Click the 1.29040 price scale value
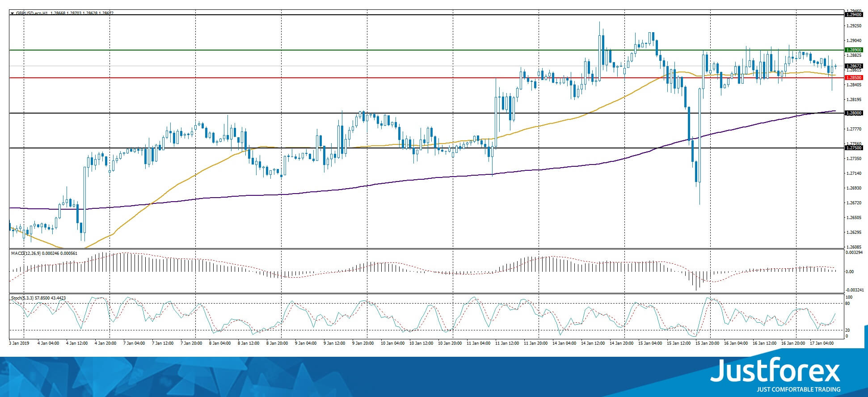 [854, 41]
